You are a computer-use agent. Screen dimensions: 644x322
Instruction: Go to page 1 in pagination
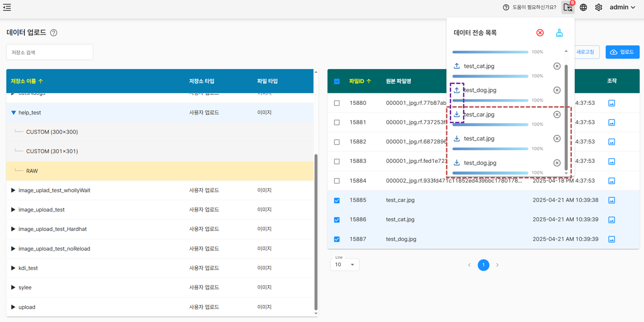point(483,265)
